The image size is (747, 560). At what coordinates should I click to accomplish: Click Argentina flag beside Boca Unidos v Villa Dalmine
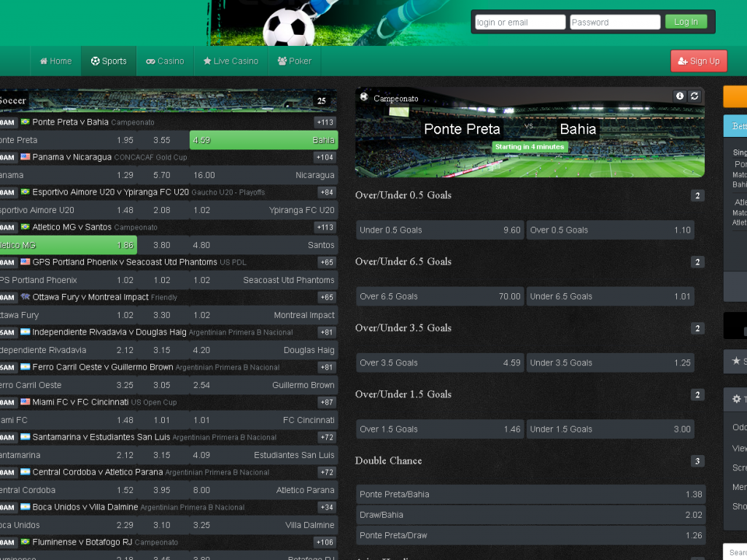[x=26, y=507]
